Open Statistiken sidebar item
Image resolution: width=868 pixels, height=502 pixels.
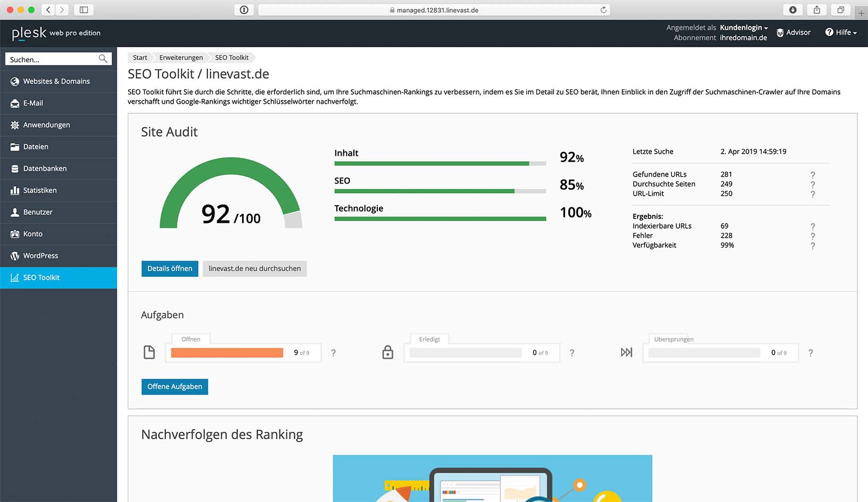coord(59,190)
